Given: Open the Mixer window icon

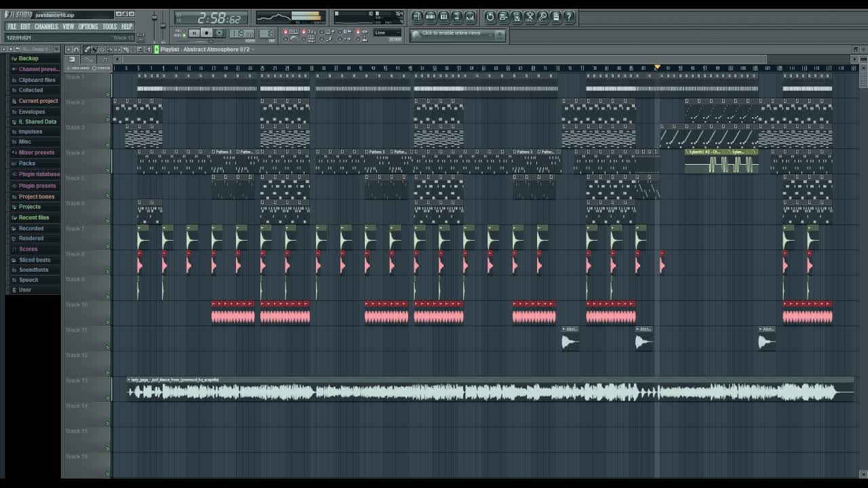Looking at the screenshot, I should tap(470, 17).
